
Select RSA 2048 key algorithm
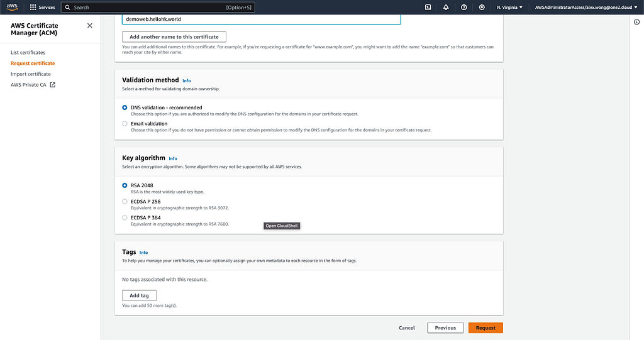[125, 185]
